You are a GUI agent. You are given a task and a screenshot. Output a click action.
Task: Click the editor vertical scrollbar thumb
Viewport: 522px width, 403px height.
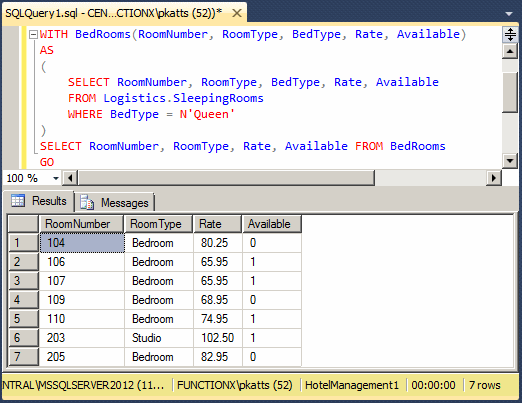coord(510,92)
